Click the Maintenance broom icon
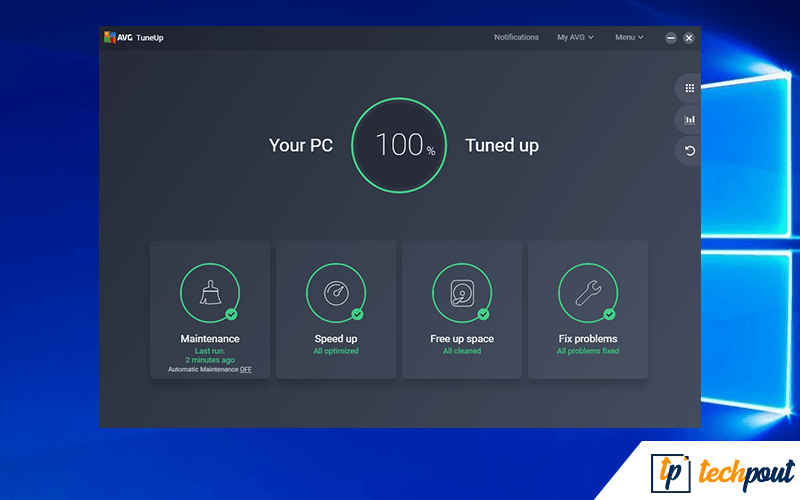 pyautogui.click(x=209, y=293)
